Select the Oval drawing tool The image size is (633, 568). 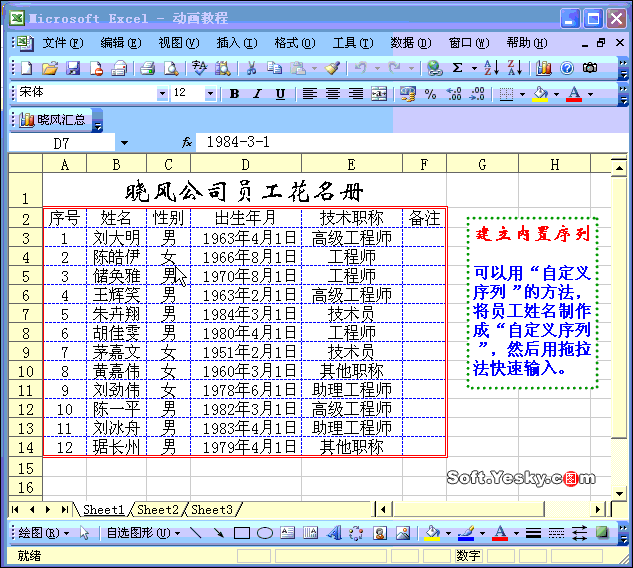(264, 533)
